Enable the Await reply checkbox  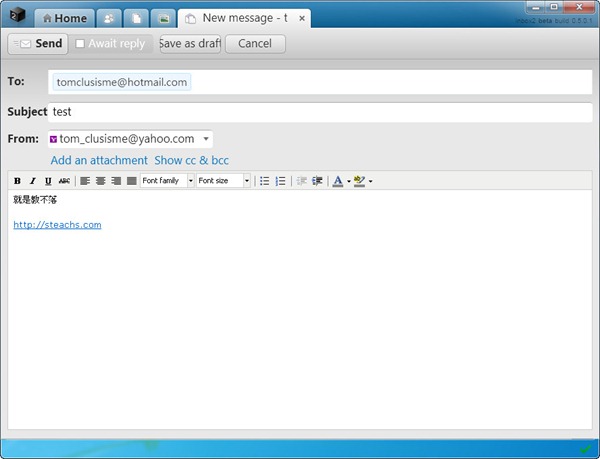pos(80,44)
